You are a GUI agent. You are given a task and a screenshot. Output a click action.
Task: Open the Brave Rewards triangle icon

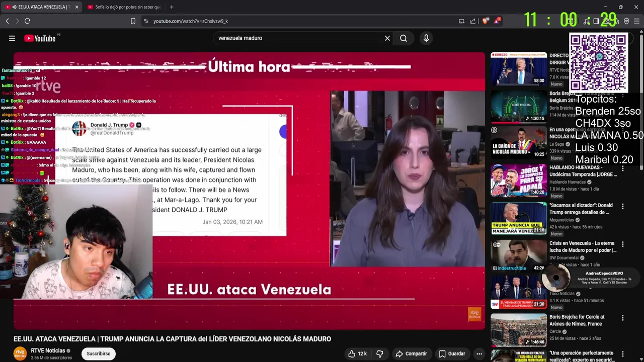497,21
